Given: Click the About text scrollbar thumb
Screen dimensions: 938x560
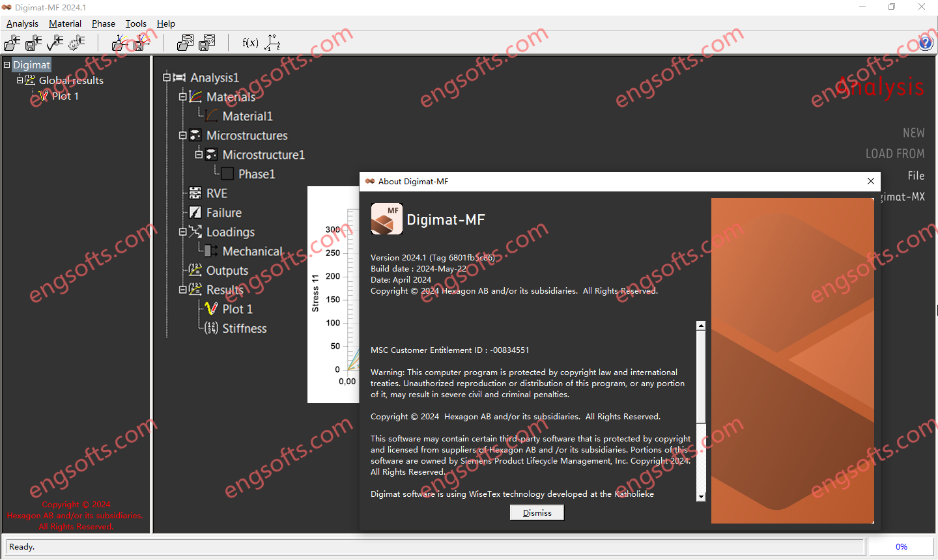Looking at the screenshot, I should 701,376.
